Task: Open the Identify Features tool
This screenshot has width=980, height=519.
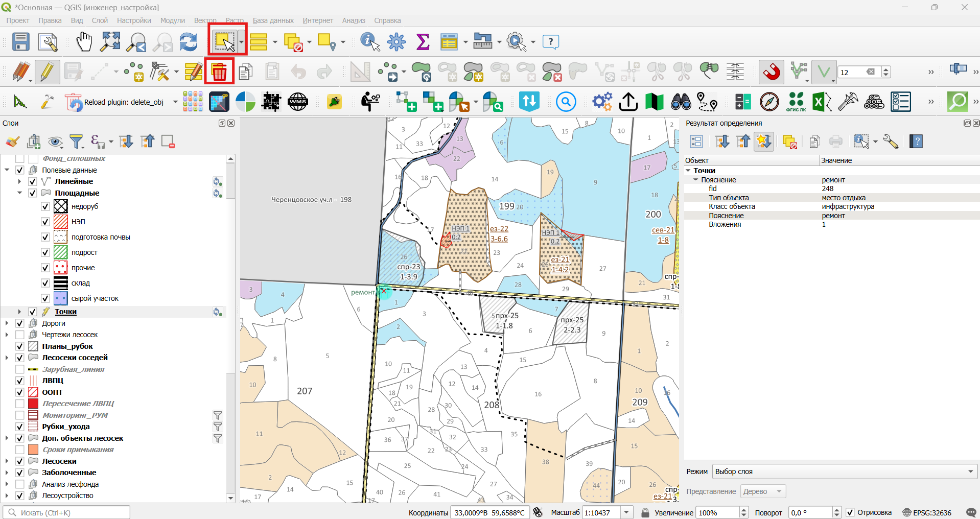Action: 370,41
